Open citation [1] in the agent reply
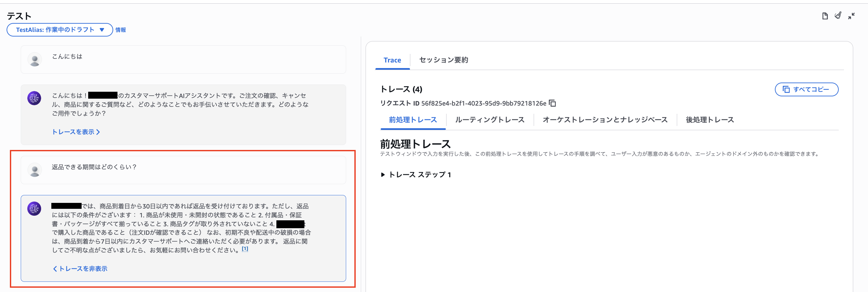This screenshot has width=868, height=292. [x=245, y=249]
